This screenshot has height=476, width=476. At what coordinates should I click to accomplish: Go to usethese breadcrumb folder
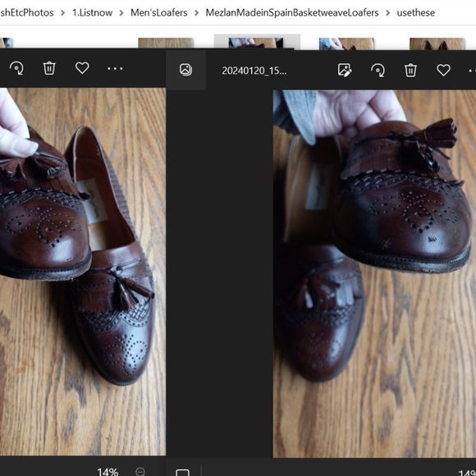tap(415, 13)
